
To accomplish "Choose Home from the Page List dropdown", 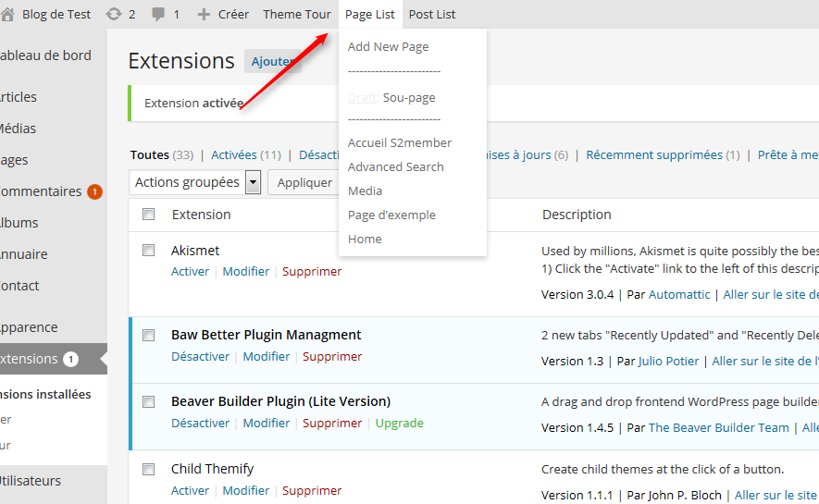I will click(365, 239).
